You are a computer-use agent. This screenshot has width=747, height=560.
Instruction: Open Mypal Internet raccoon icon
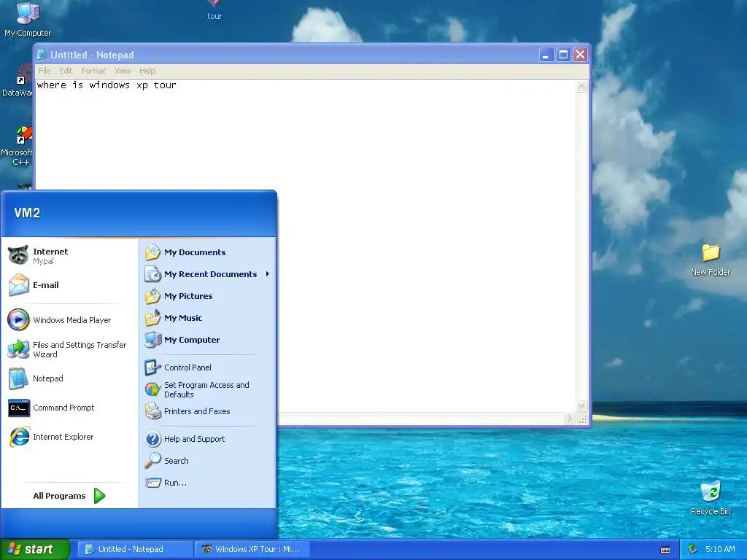(18, 255)
